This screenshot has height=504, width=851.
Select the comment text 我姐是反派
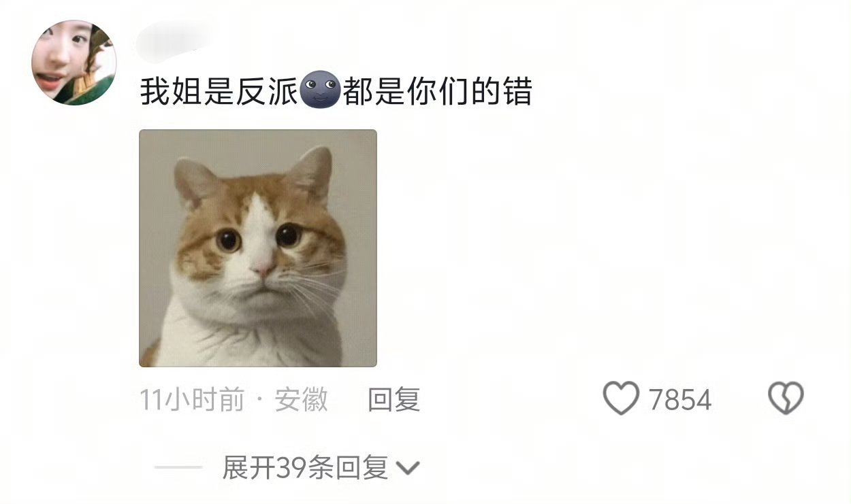[x=219, y=92]
